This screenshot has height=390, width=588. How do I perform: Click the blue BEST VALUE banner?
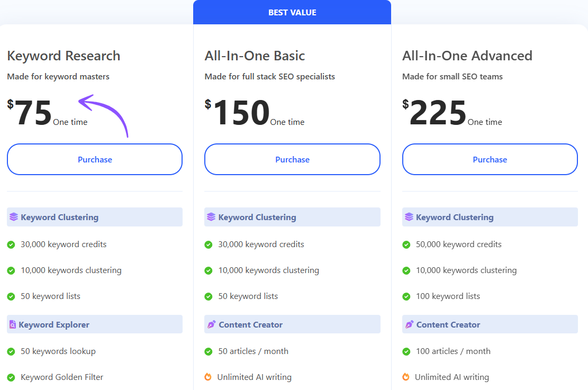(292, 12)
